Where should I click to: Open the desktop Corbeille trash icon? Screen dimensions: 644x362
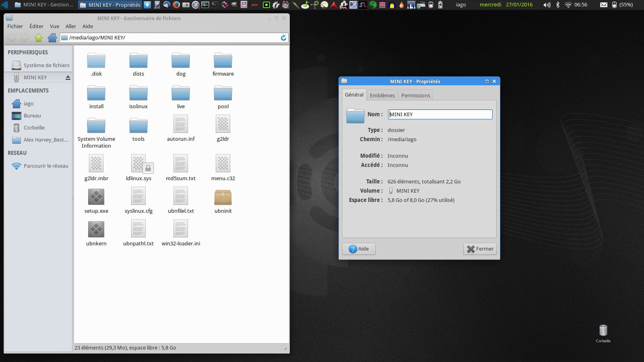point(603,331)
